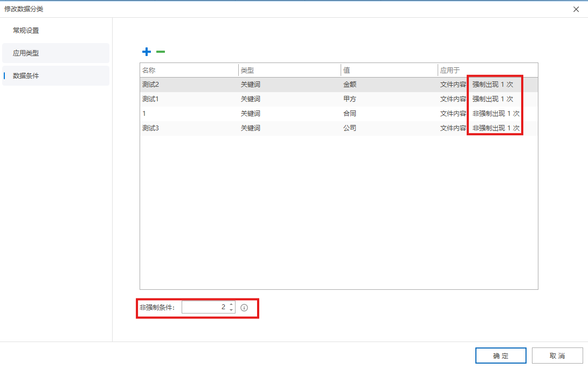Remove a condition using the minus icon
The width and height of the screenshot is (588, 369).
[x=160, y=52]
